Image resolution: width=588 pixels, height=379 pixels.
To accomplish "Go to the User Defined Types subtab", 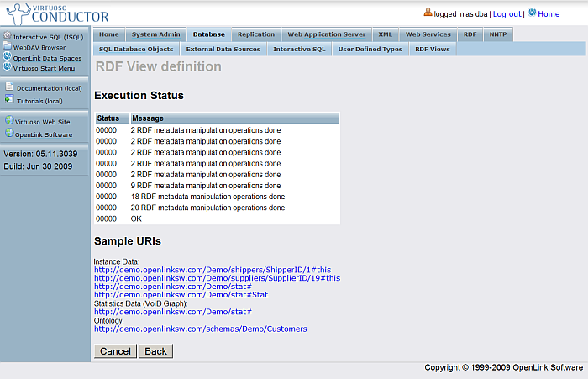I will pyautogui.click(x=370, y=50).
